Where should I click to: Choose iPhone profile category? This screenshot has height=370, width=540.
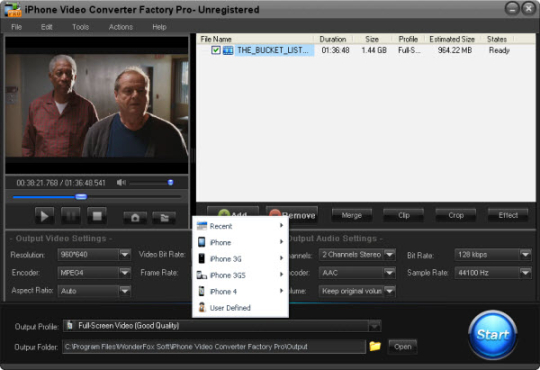click(x=240, y=242)
